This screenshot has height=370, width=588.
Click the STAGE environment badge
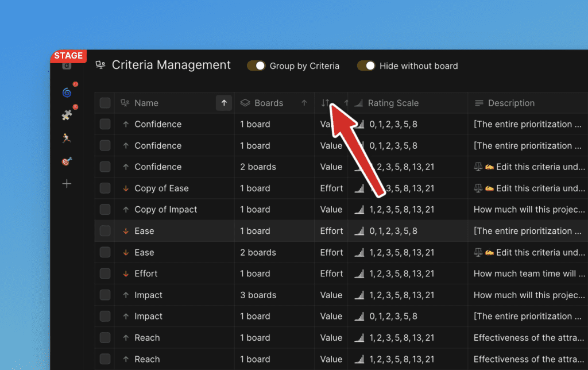click(x=68, y=56)
